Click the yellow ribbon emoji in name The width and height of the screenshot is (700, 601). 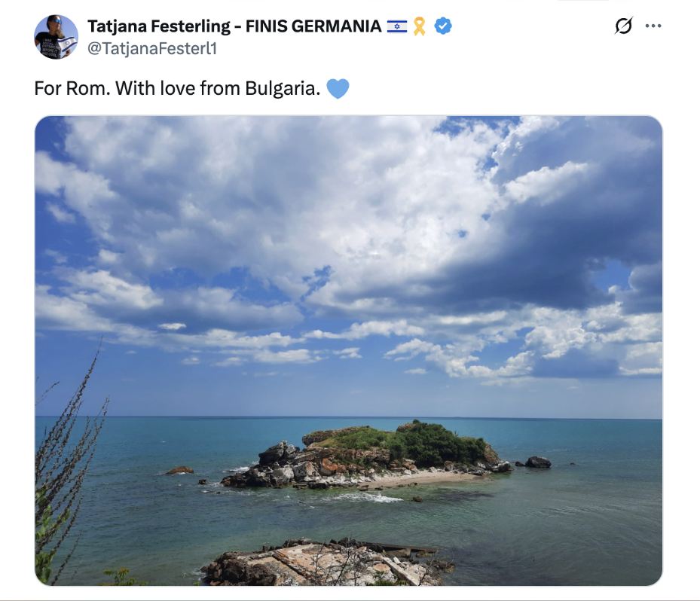419,26
